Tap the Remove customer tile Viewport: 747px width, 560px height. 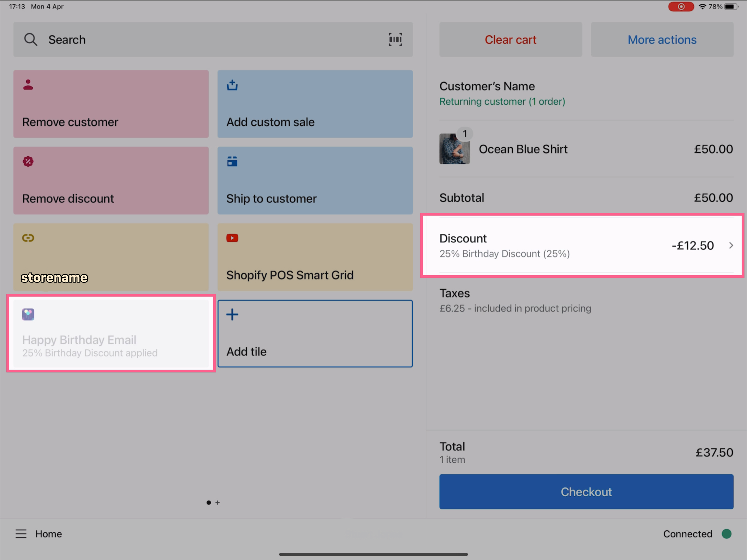point(111,104)
